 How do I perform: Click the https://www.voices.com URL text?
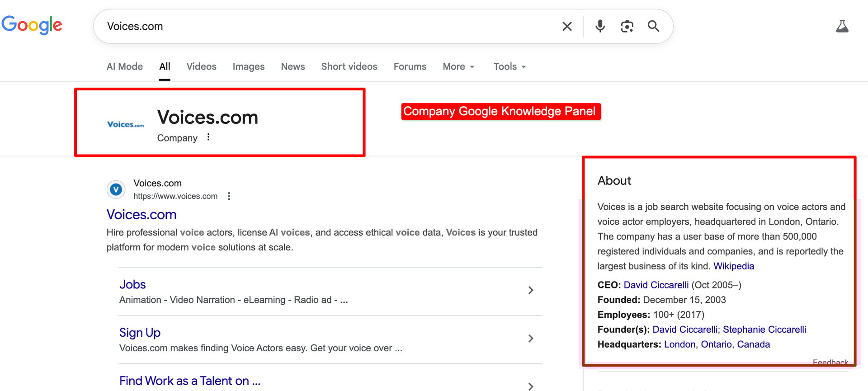tap(175, 196)
